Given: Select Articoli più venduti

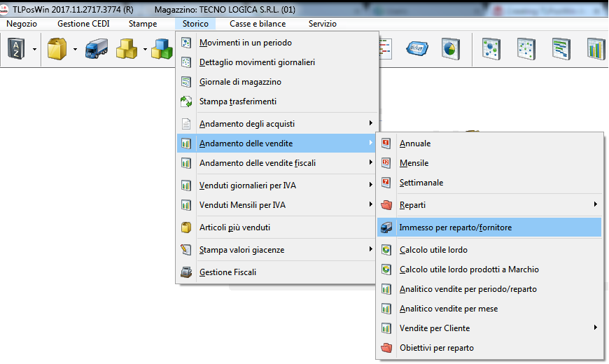Looking at the screenshot, I should 234,227.
